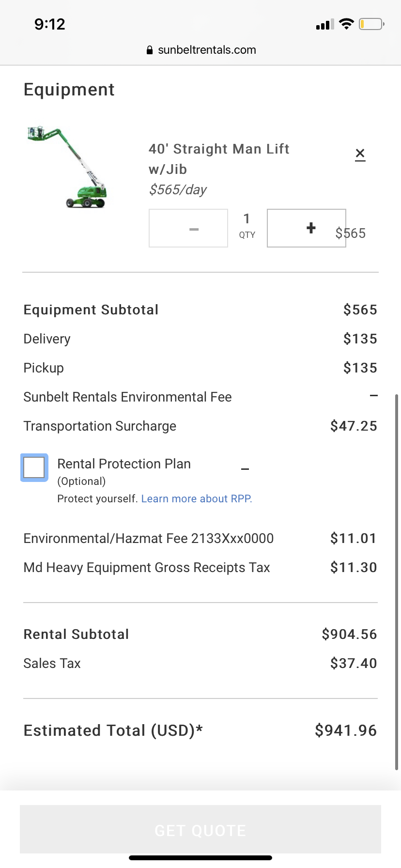Screen dimensions: 401x868
Task: Click the page scrollbar on right edge
Action: pos(397,581)
